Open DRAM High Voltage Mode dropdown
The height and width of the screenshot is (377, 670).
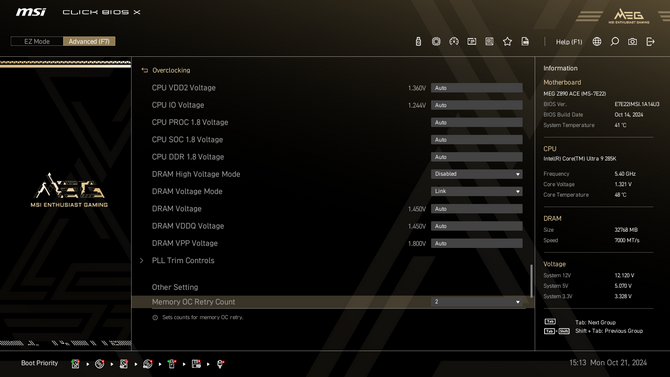476,174
